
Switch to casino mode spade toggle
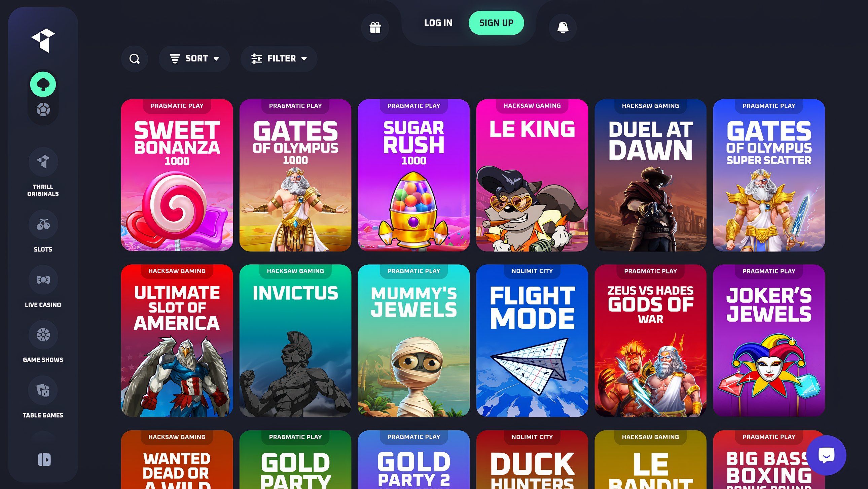pyautogui.click(x=43, y=84)
